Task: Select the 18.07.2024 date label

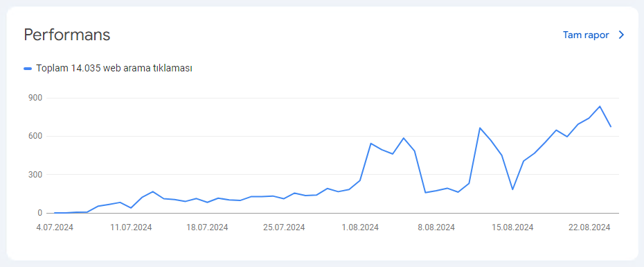Action: coord(208,227)
